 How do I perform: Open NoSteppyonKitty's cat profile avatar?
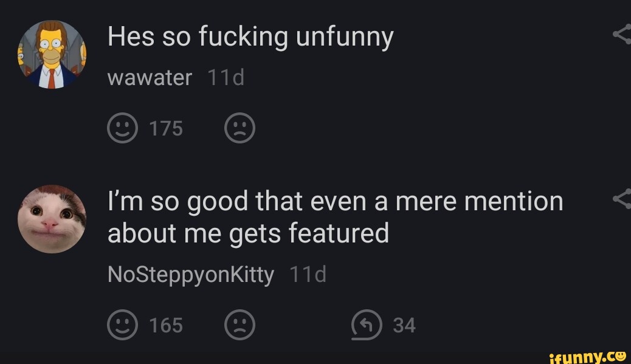(52, 219)
